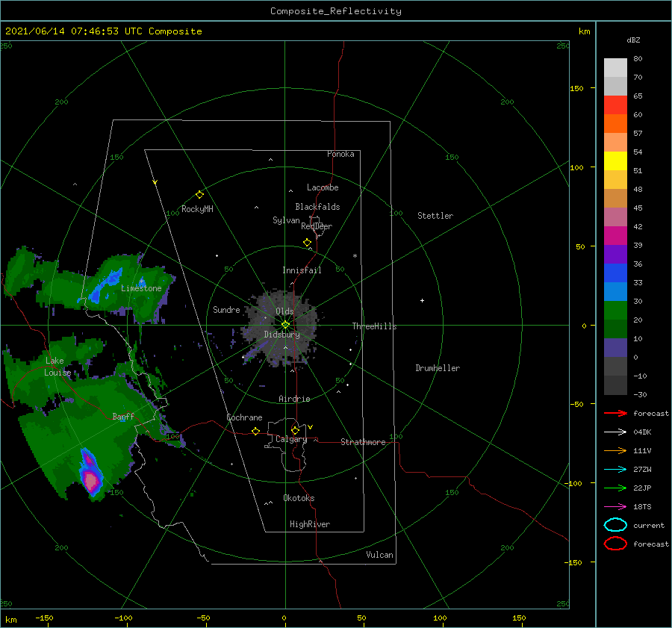Click the cyan 27ZW arrow in legend
The image size is (672, 628).
click(x=615, y=470)
